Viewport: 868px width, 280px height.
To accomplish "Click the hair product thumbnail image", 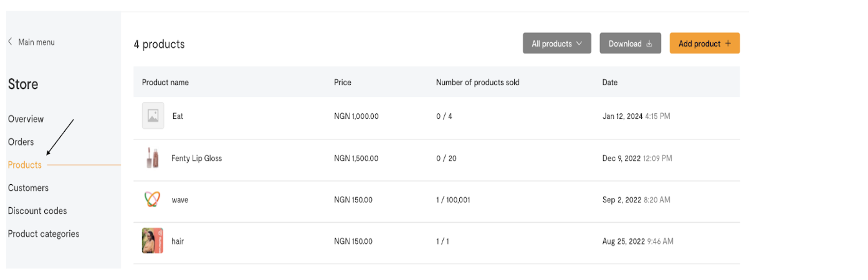I will pos(153,241).
